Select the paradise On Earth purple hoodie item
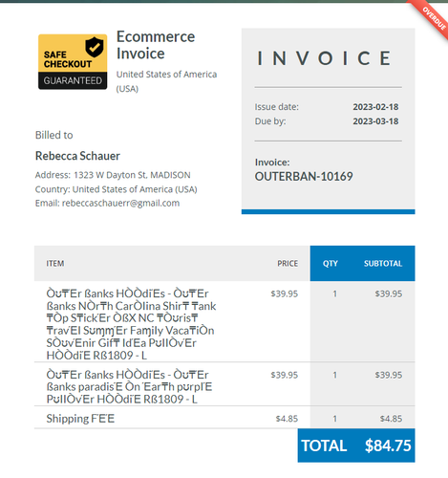 click(x=129, y=386)
